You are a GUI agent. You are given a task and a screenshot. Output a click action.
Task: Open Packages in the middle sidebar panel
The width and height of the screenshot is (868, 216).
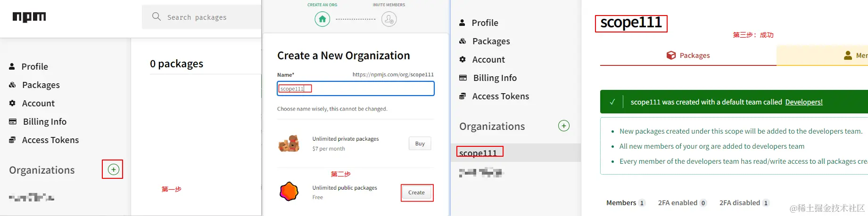click(491, 41)
